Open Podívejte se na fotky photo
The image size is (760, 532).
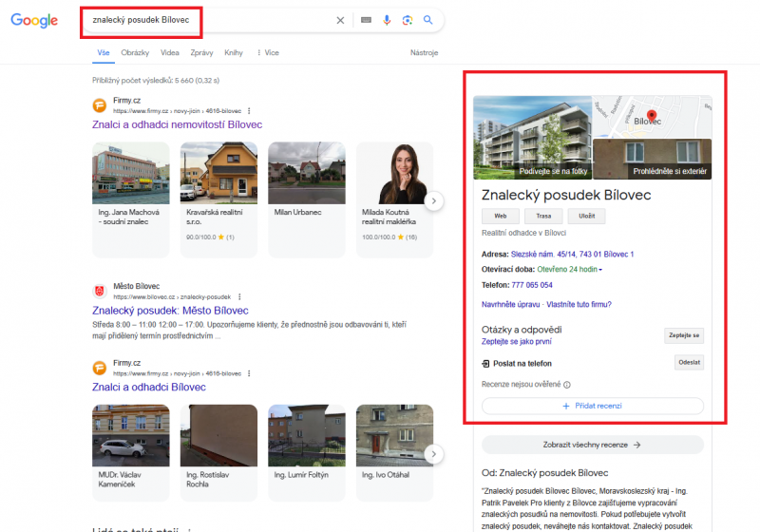[x=532, y=138]
